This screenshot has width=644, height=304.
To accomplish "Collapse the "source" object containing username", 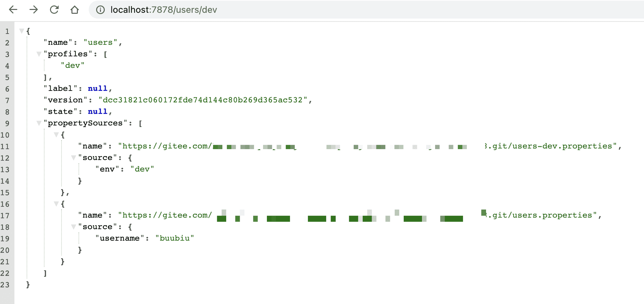I will tap(73, 227).
